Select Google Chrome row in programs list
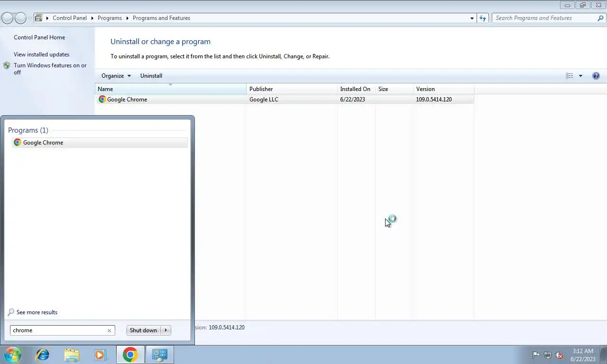Screen dimensions: 607x364 point(285,100)
